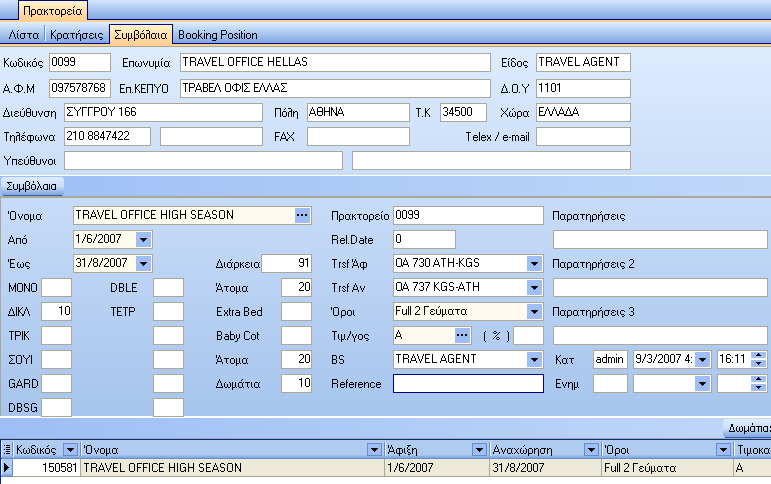Screen dimensions: 771x484
Task: Expand the BS TRAVEL AGENT dropdown
Action: coord(534,360)
